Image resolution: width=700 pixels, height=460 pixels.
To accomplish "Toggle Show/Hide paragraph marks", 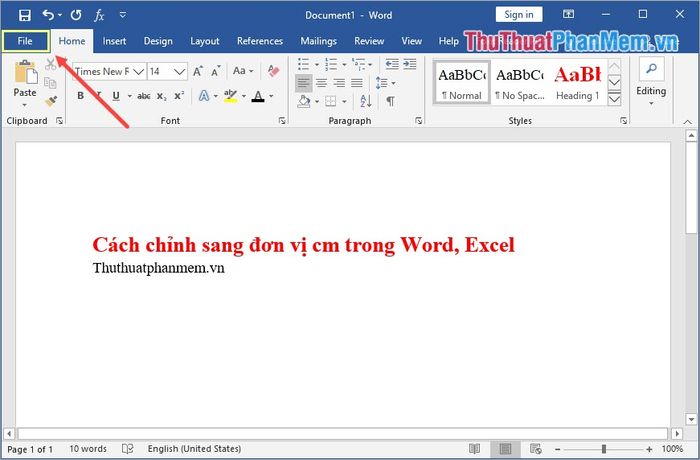I will [x=390, y=101].
